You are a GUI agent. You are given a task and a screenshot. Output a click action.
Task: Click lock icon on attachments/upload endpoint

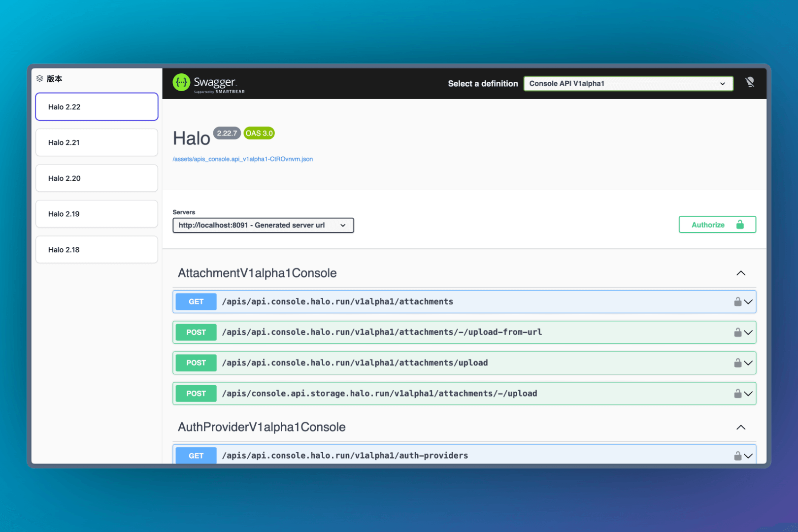pyautogui.click(x=737, y=363)
